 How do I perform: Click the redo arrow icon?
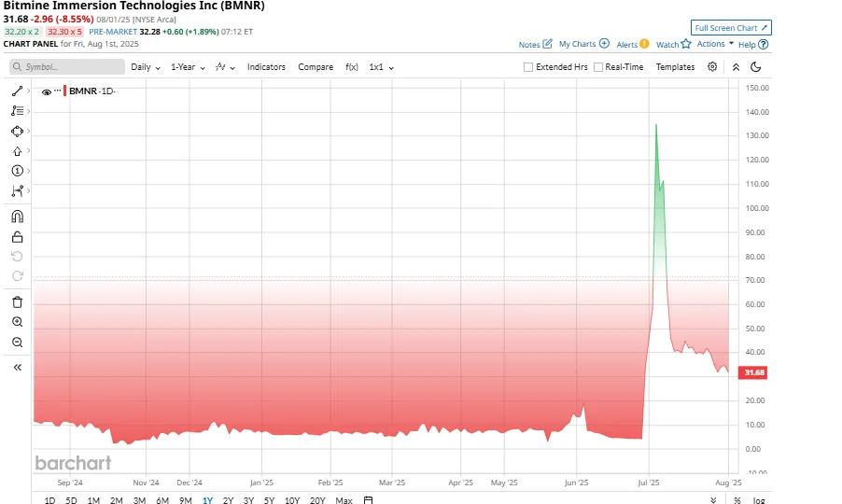17,276
